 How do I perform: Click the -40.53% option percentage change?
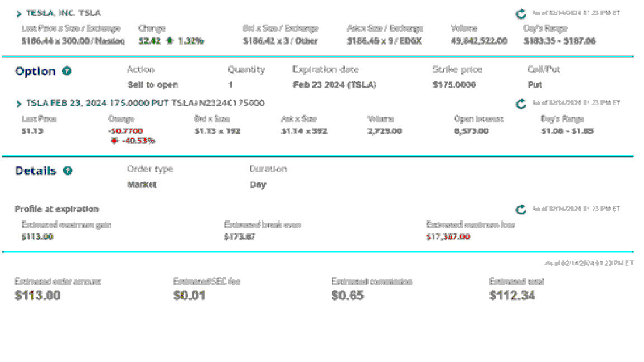(x=139, y=141)
